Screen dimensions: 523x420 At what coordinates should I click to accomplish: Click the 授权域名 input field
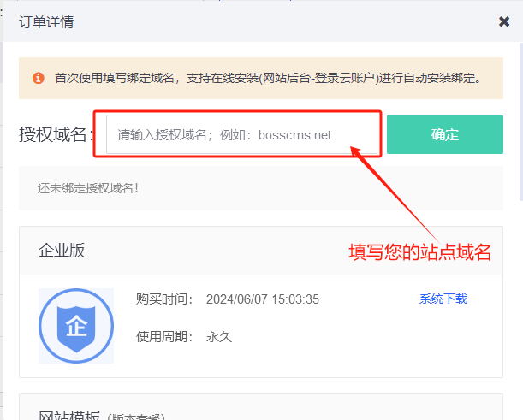coord(241,135)
